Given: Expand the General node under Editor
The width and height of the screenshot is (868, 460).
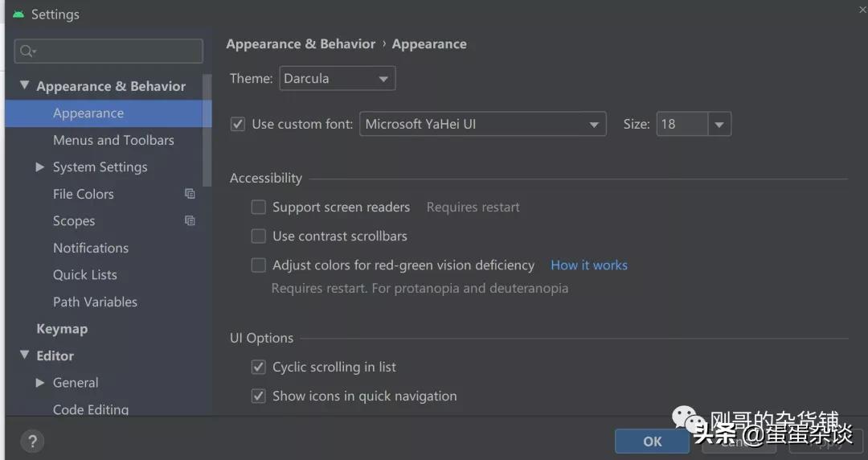Looking at the screenshot, I should (x=40, y=383).
